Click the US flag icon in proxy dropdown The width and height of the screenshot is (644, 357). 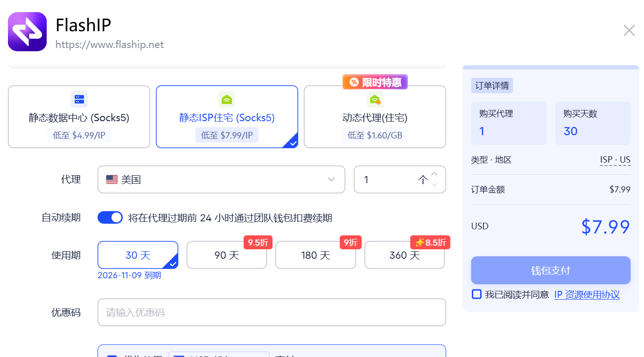coord(112,179)
